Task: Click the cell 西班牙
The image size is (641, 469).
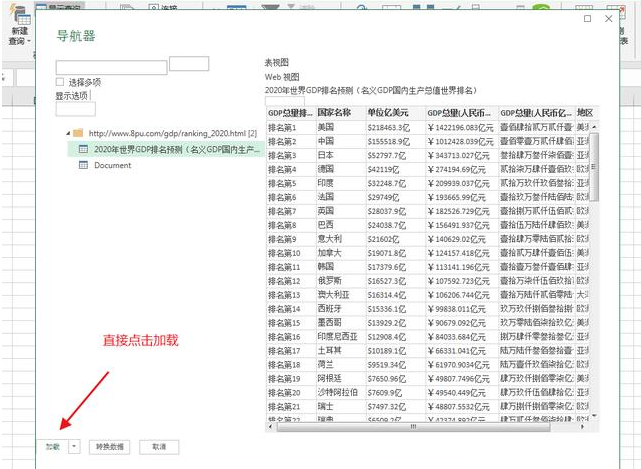Action: 341,309
